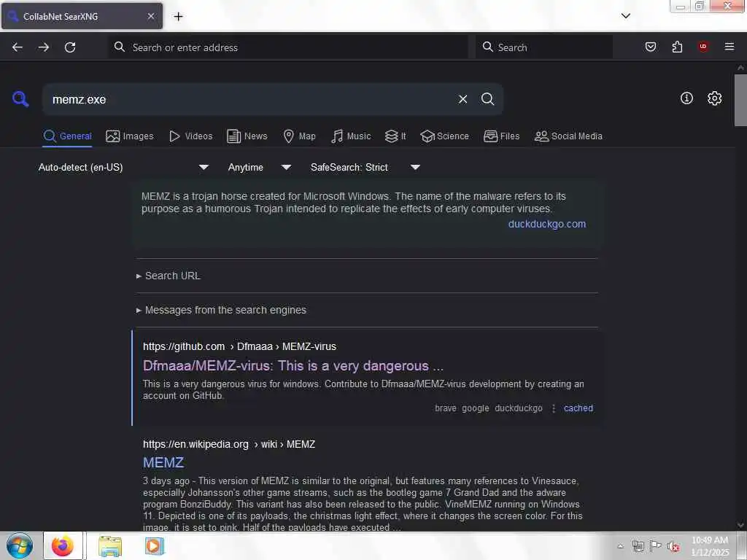Click the muted volume tray icon
This screenshot has height=560, width=747.
point(673,546)
